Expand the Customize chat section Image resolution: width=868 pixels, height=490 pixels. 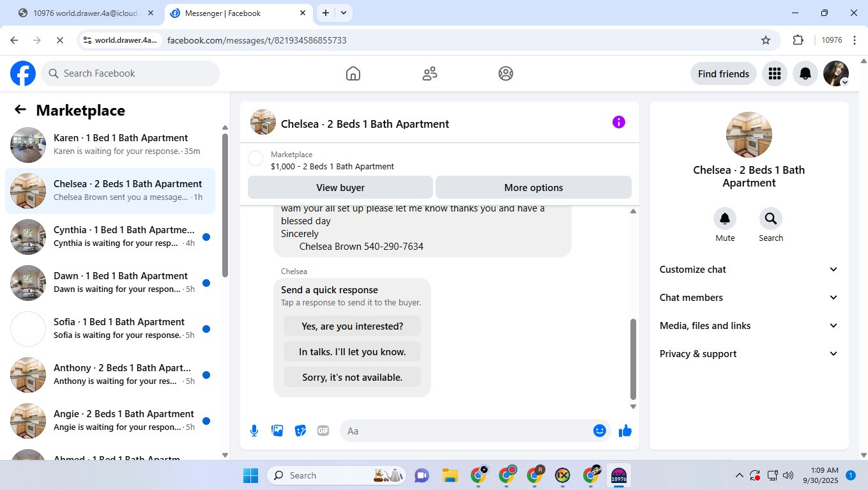pyautogui.click(x=749, y=270)
